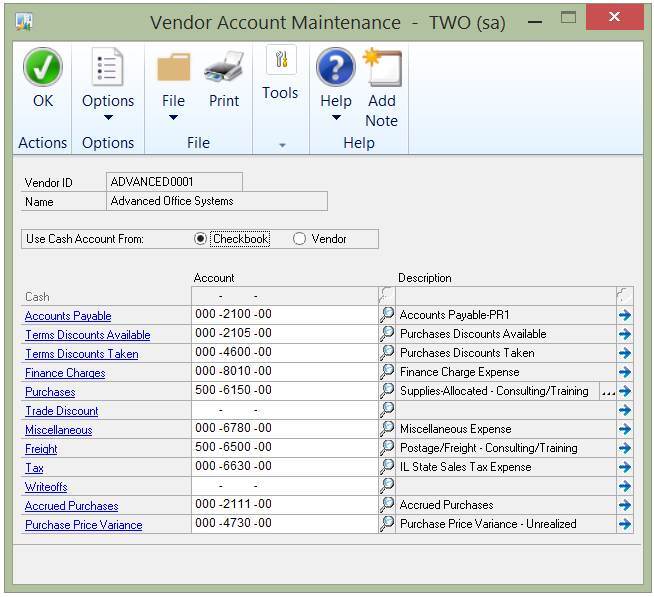This screenshot has width=654, height=597.
Task: Click the Purchases account field 500-6150-00
Action: 285,390
